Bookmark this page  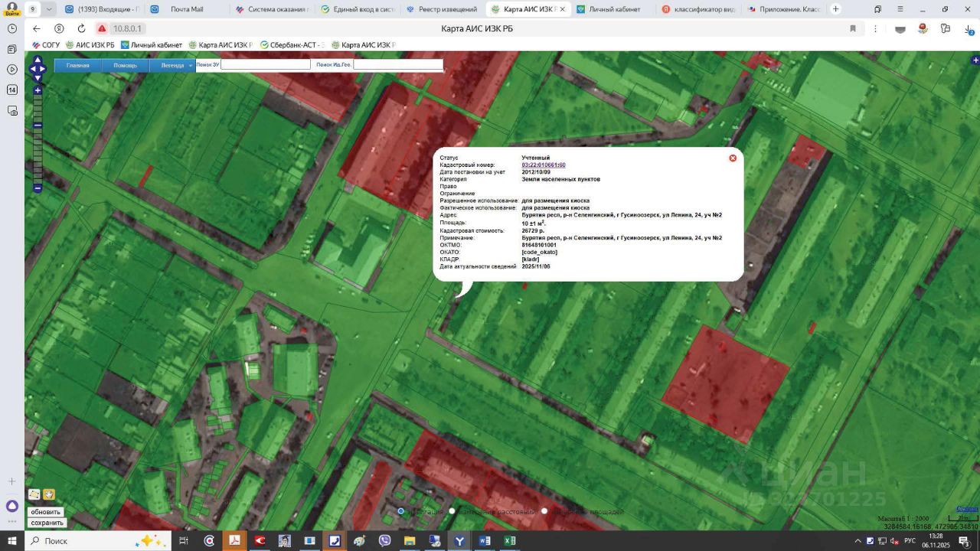pyautogui.click(x=853, y=28)
